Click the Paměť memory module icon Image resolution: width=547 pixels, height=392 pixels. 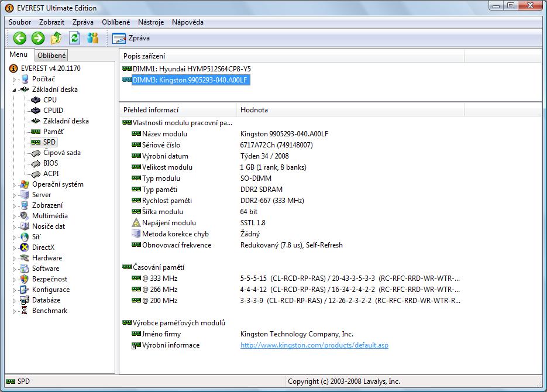(36, 132)
